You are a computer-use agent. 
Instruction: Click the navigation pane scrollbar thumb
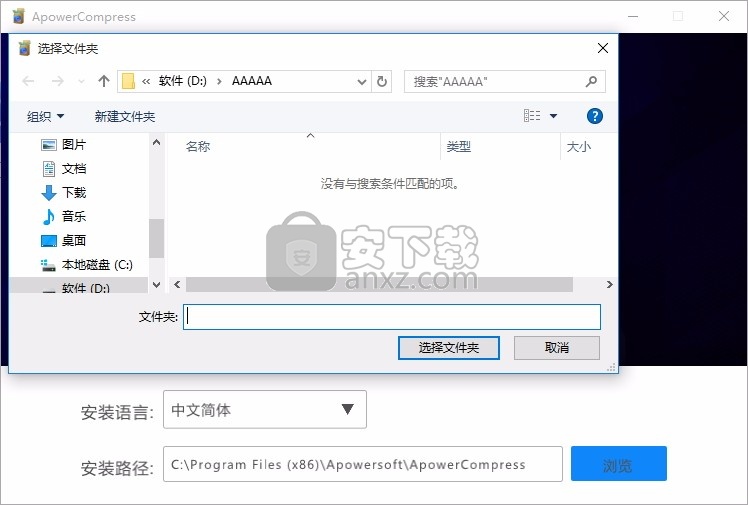[x=156, y=238]
